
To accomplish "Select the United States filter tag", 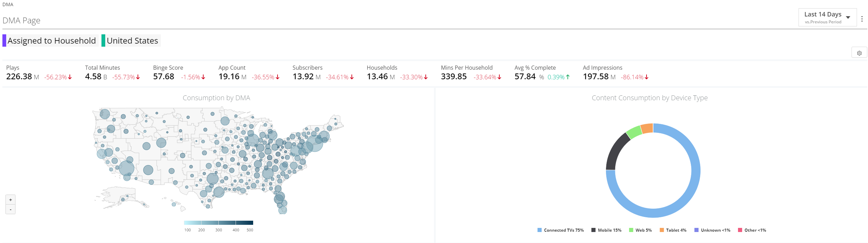I will tap(131, 40).
